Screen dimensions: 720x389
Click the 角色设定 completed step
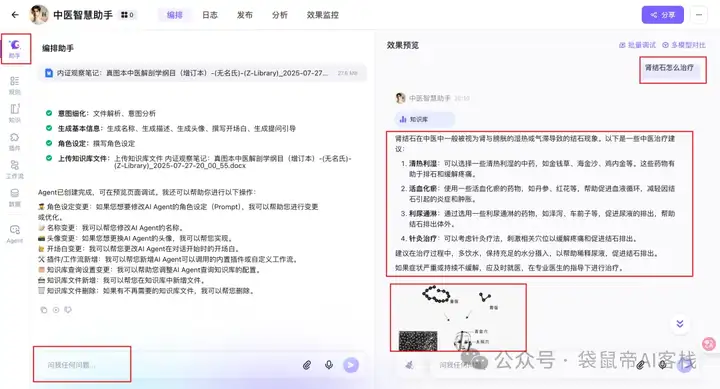click(90, 143)
